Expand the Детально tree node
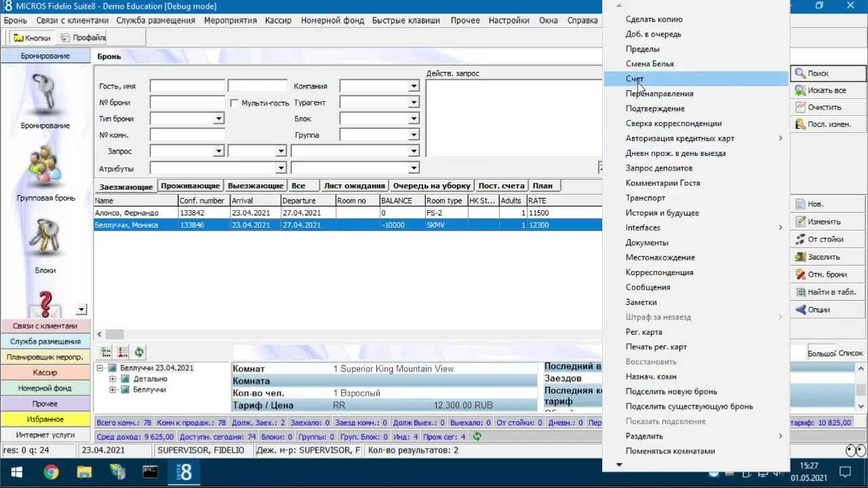This screenshot has height=488, width=868. (x=113, y=379)
